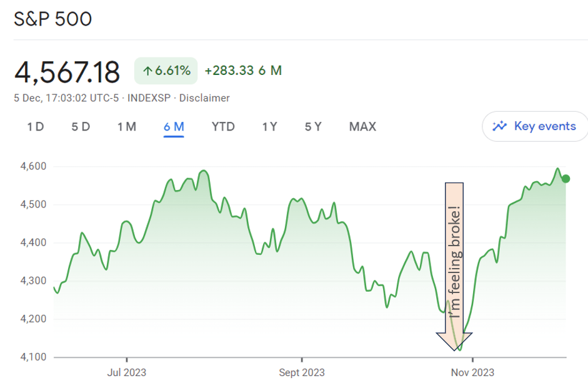Open the Disclaimer link
This screenshot has height=388, width=588.
click(x=204, y=98)
